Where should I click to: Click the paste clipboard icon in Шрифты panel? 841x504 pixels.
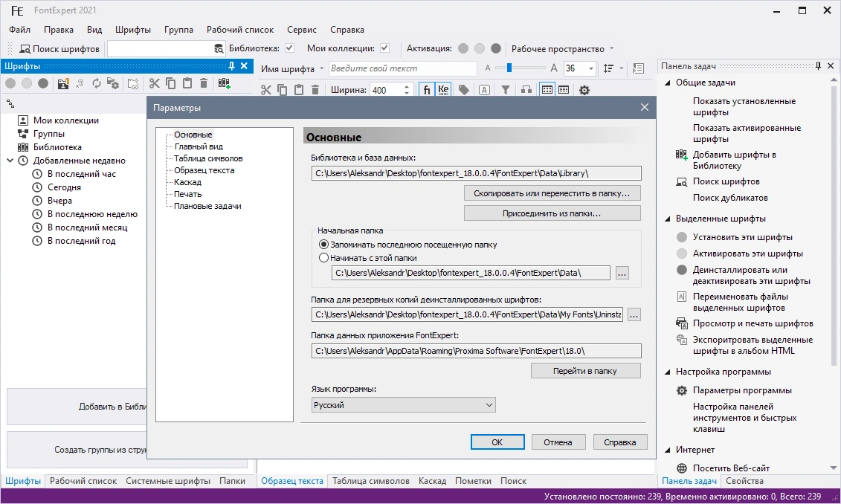click(187, 83)
